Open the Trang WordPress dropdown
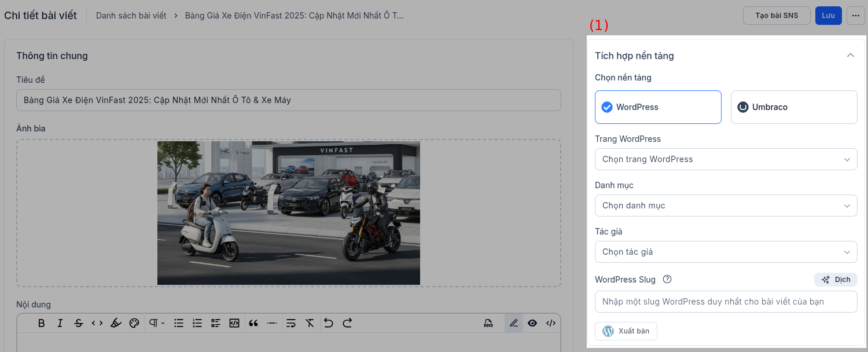This screenshot has height=352, width=868. click(x=726, y=159)
